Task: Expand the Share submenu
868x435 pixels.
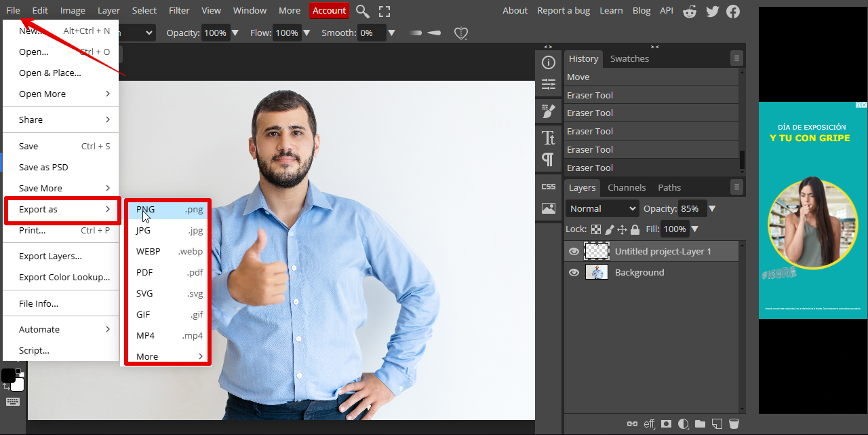Action: (61, 119)
